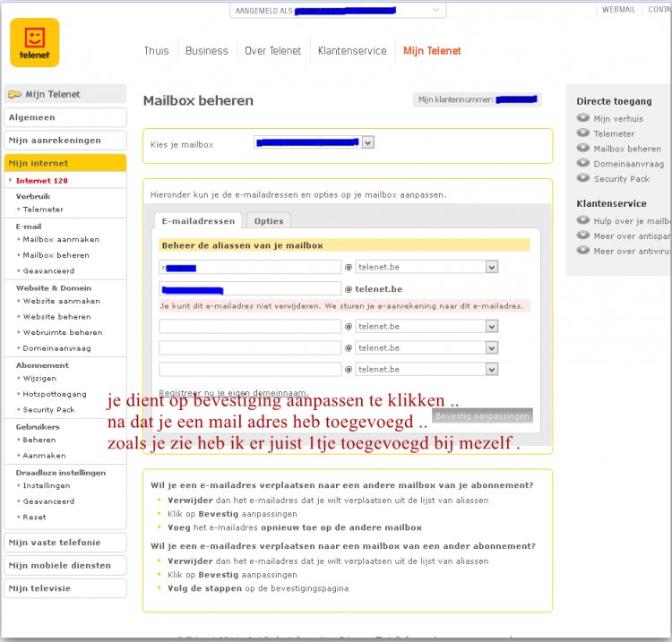The width and height of the screenshot is (672, 642).
Task: Open Beheren under Gebruikers
Action: pyautogui.click(x=39, y=440)
